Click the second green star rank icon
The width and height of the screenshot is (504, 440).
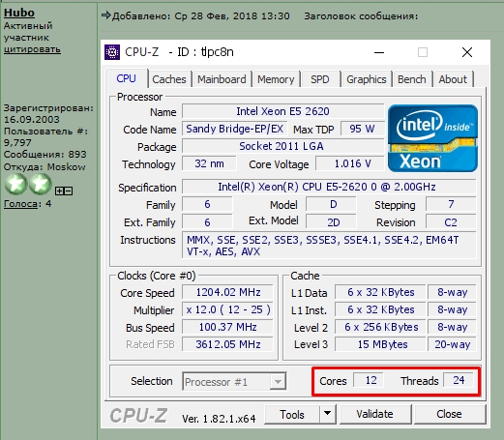[40, 184]
